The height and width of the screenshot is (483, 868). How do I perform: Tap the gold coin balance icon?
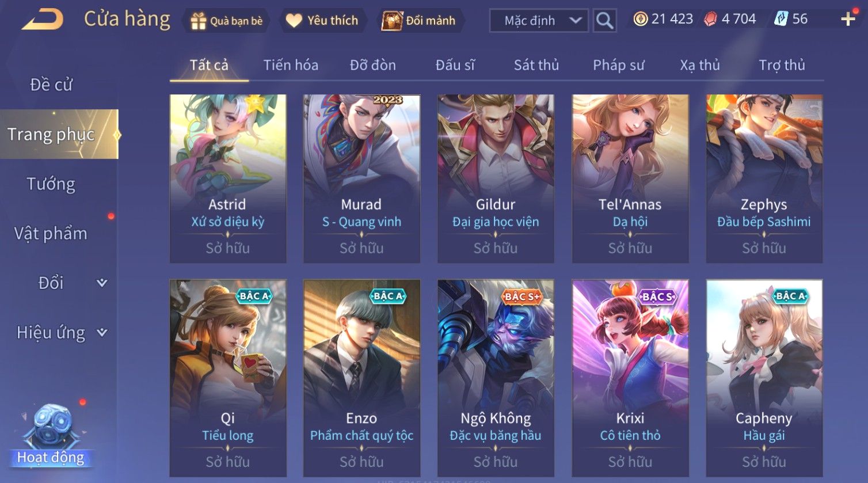[x=640, y=19]
